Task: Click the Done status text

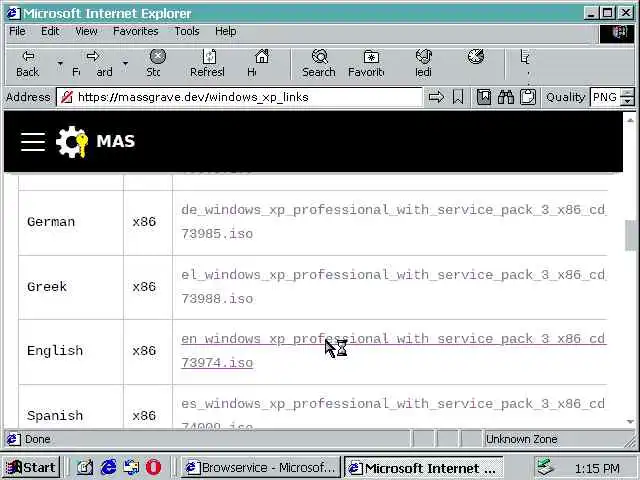Action: pyautogui.click(x=38, y=439)
